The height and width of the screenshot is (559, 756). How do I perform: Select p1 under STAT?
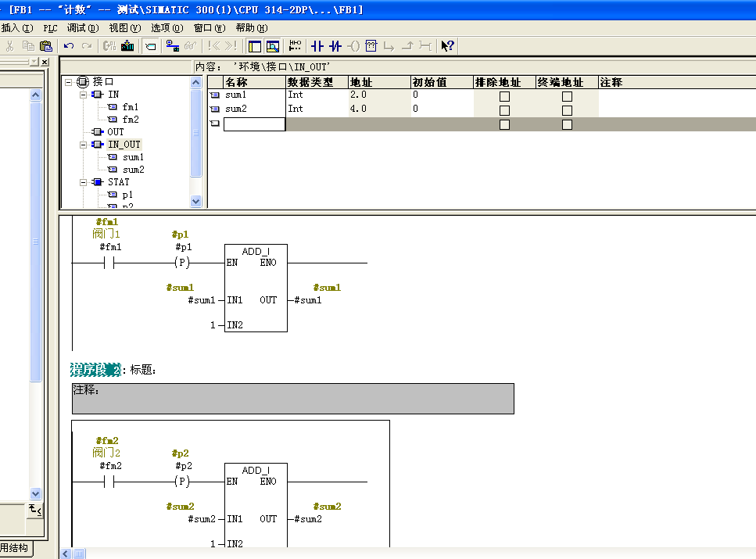127,195
